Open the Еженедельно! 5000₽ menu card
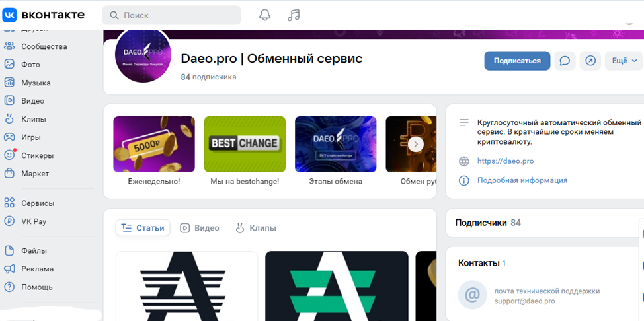 (154, 151)
